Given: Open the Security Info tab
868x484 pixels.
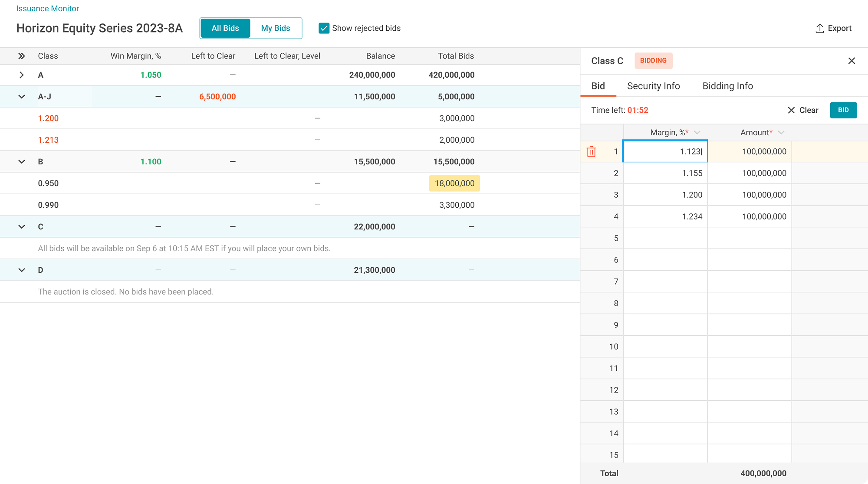Looking at the screenshot, I should click(653, 86).
